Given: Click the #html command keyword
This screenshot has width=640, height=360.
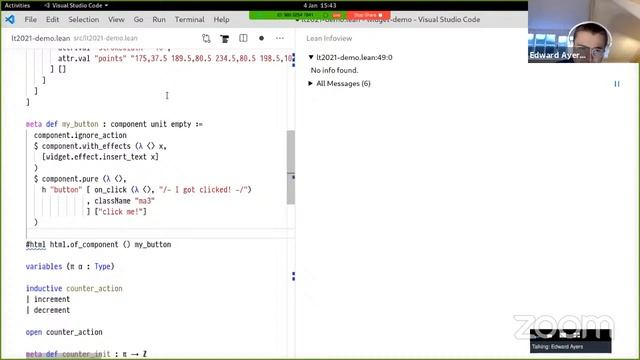Looking at the screenshot, I should 36,244.
